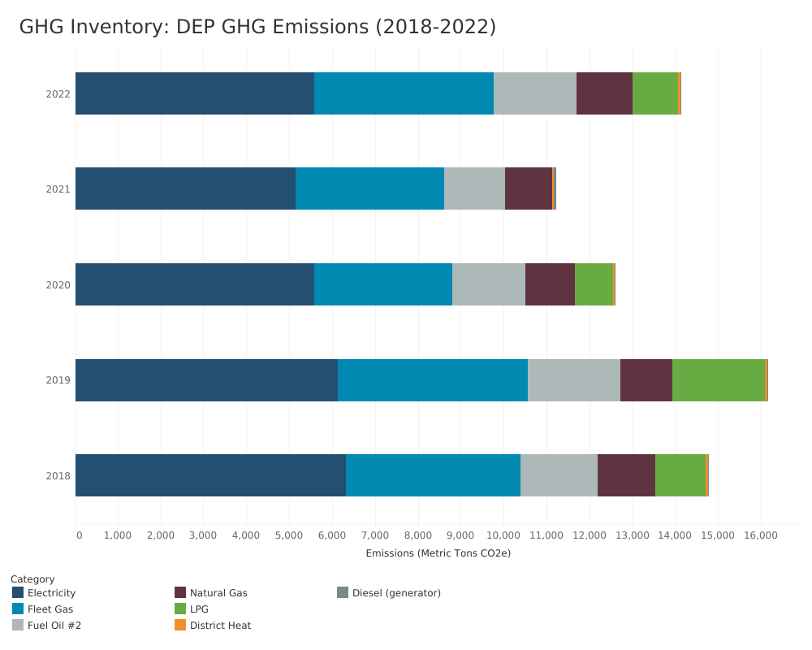The image size is (812, 650).
Task: Click the 4,000 x-axis tick label
Action: 246,535
